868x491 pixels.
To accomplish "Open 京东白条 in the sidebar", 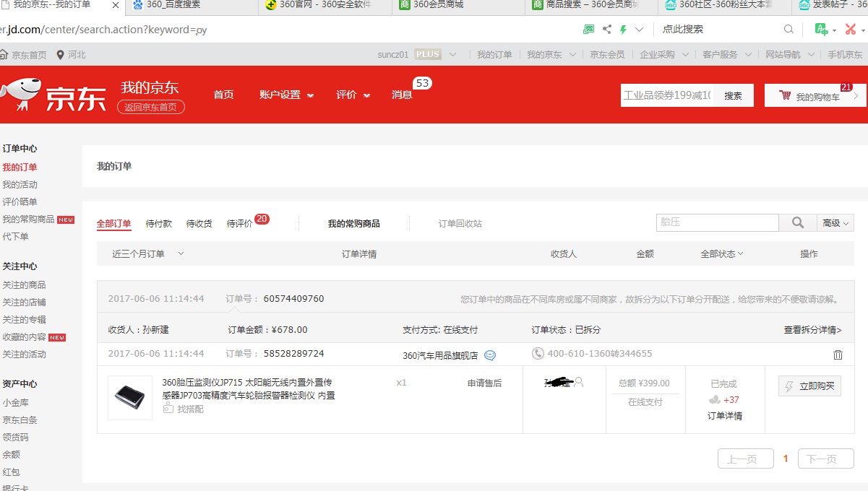I will click(x=20, y=420).
